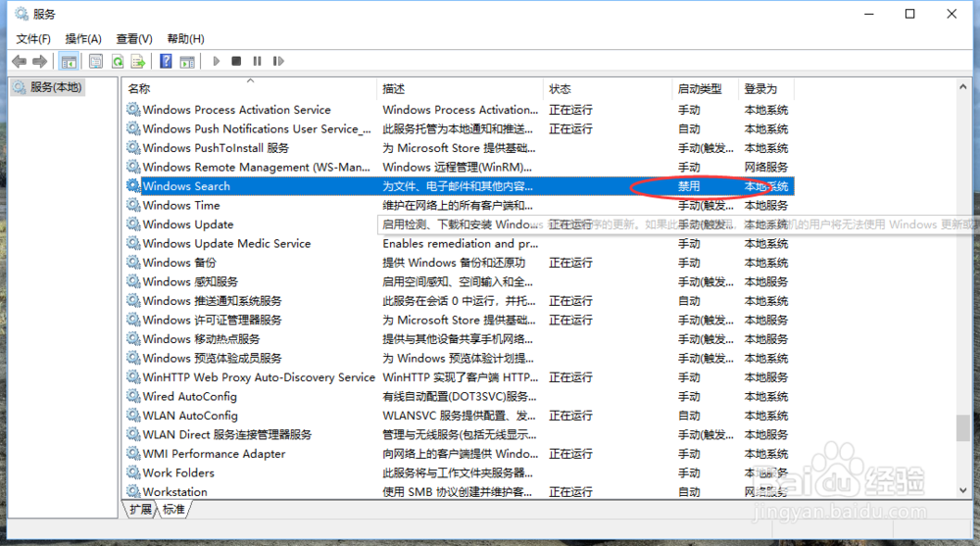Open the Help toolbar icon
This screenshot has width=980, height=546.
click(166, 62)
